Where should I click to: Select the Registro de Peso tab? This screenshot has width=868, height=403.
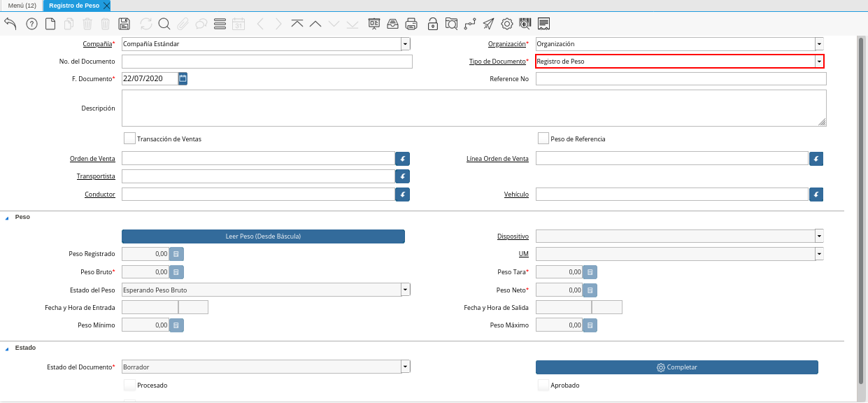coord(74,6)
